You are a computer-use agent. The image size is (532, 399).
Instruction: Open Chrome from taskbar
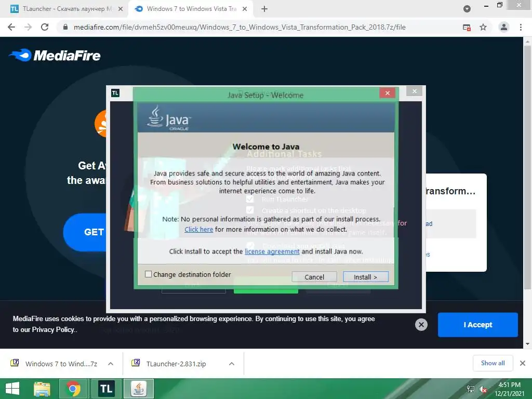(73, 389)
